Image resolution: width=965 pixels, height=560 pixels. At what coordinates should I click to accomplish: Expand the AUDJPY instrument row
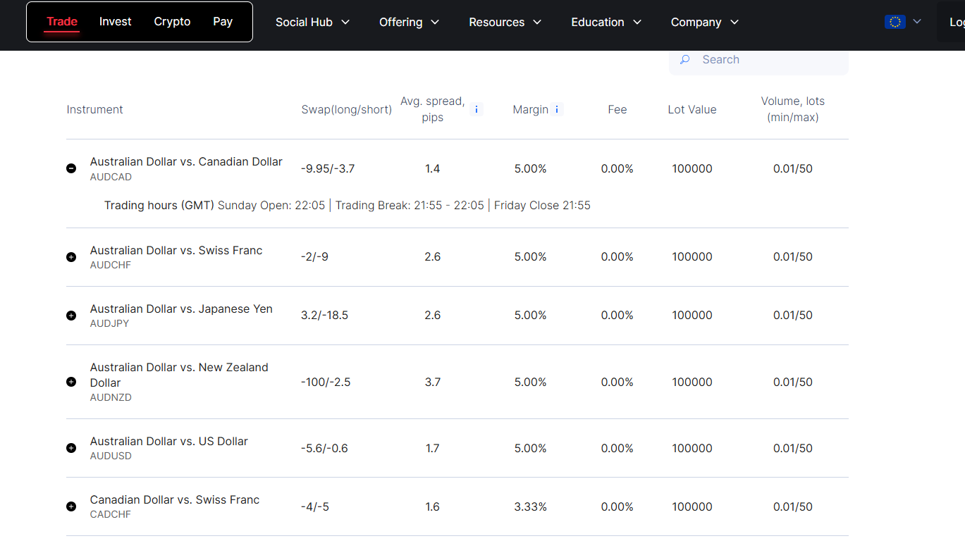pos(71,316)
